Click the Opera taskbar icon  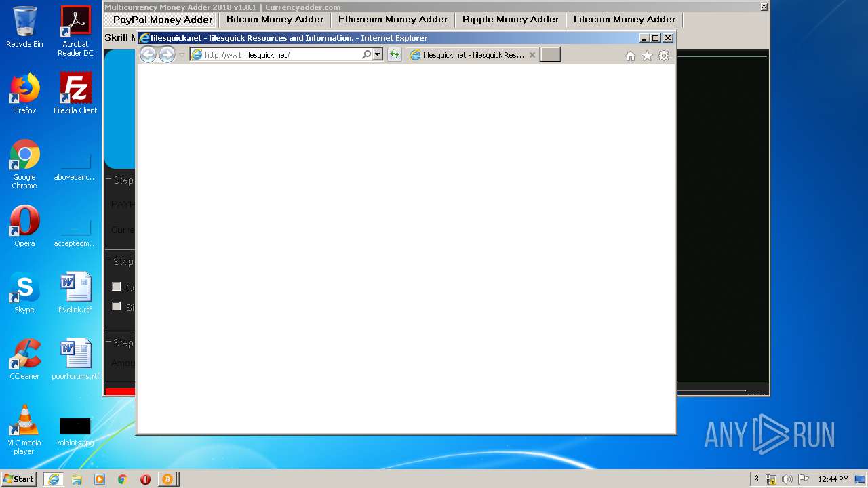pyautogui.click(x=145, y=479)
